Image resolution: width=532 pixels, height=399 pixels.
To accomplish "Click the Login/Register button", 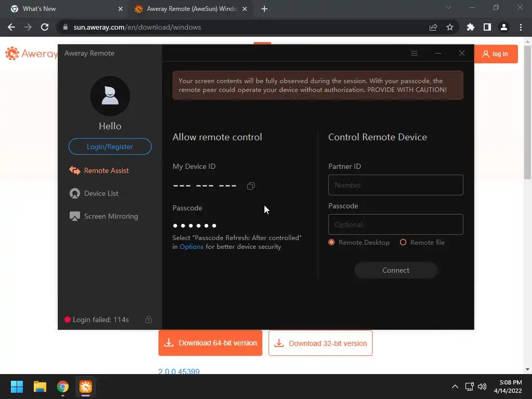I will (110, 147).
